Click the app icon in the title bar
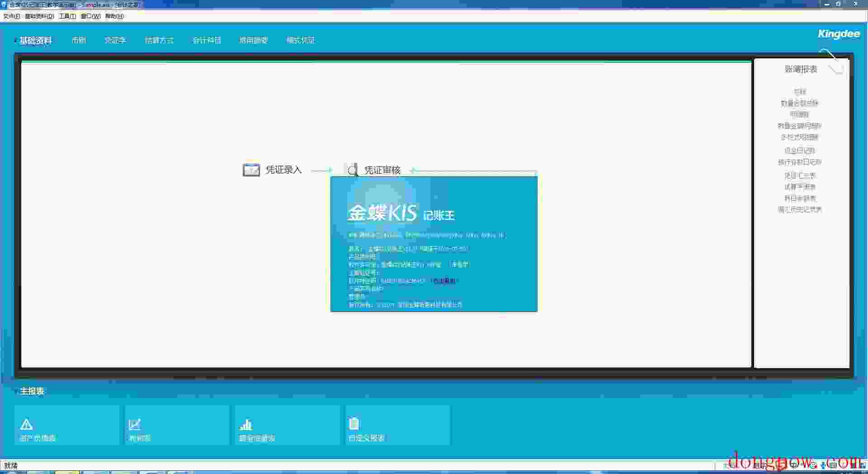 tap(4, 5)
